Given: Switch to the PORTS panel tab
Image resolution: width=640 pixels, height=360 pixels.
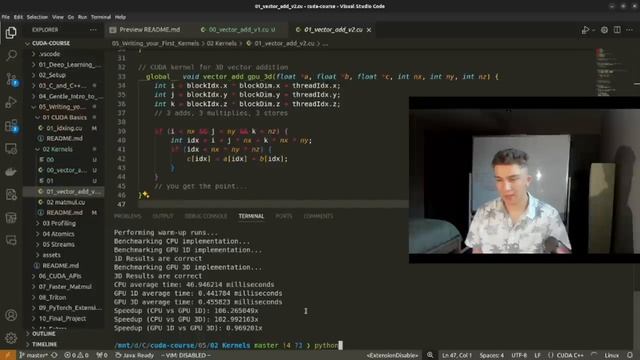Looking at the screenshot, I should tap(284, 216).
